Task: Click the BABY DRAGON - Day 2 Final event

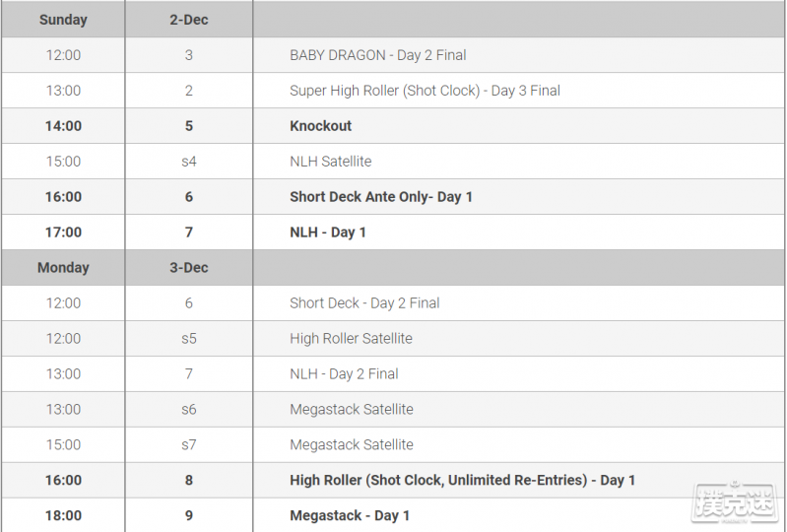Action: (x=378, y=55)
